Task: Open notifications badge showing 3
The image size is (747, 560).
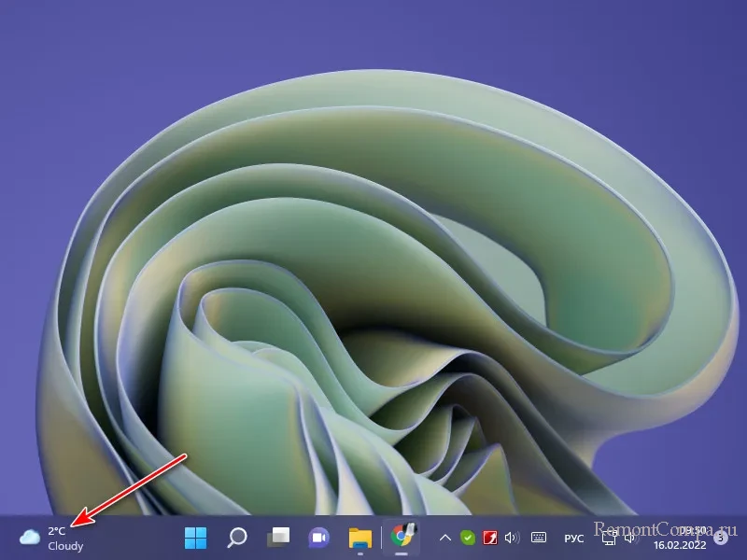Action: [x=720, y=538]
